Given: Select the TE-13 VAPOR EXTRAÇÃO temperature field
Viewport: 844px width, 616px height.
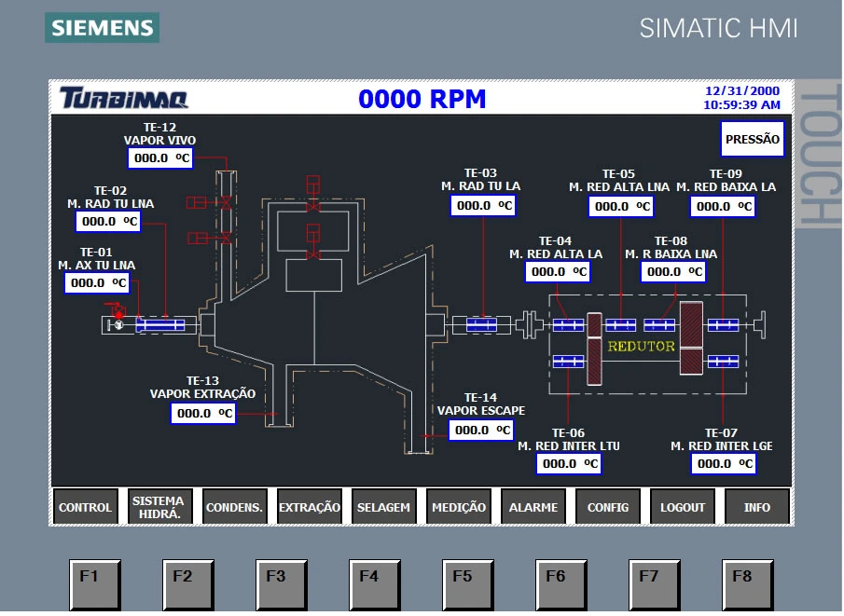Looking at the screenshot, I should [x=203, y=413].
